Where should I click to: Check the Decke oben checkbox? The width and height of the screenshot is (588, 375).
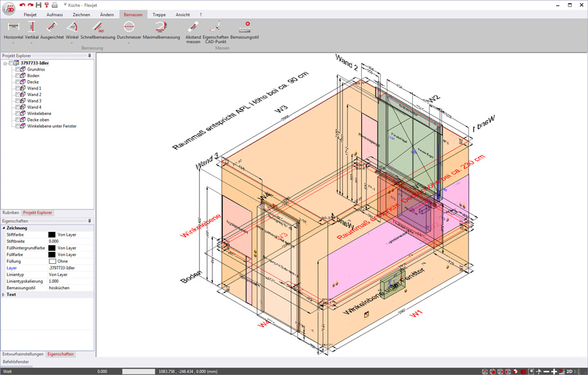18,120
